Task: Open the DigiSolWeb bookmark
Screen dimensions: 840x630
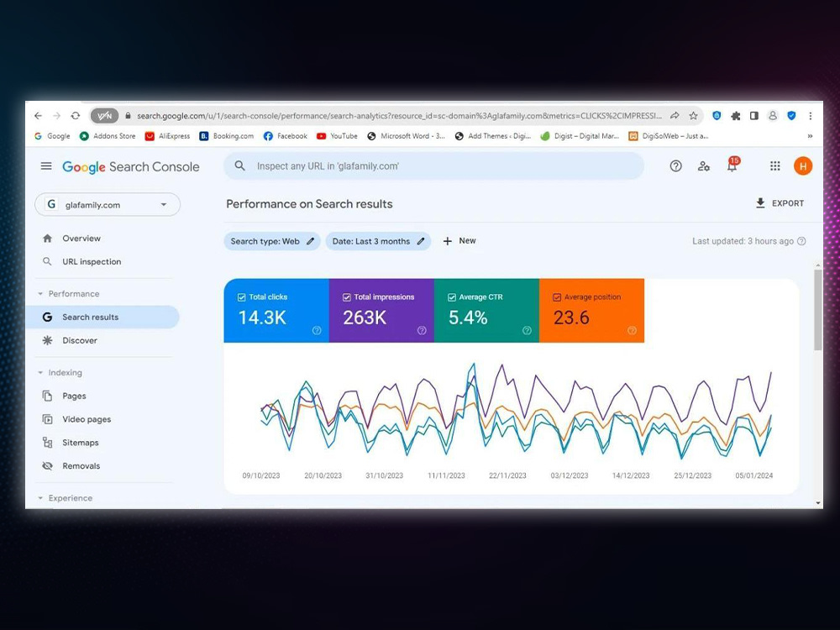Action: 669,136
